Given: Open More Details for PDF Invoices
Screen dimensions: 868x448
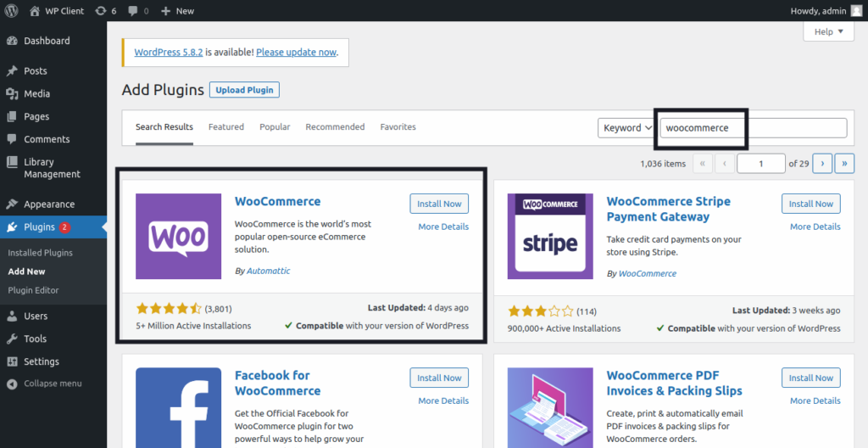Looking at the screenshot, I should [x=815, y=400].
